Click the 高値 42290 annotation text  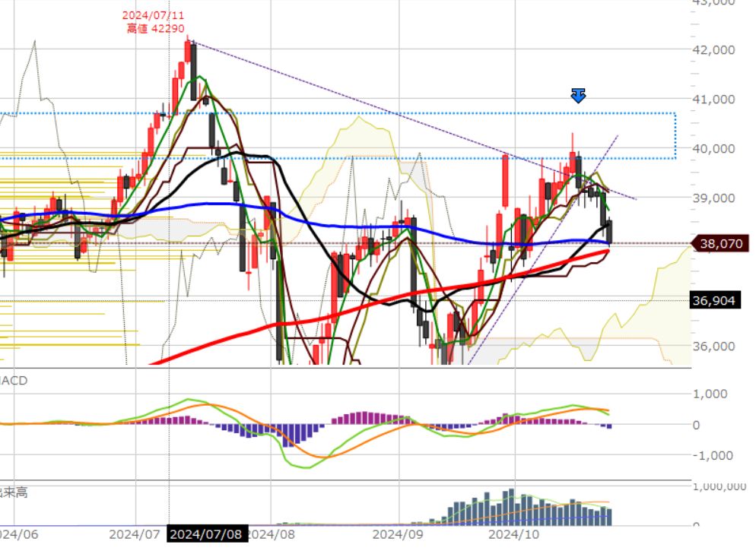point(155,28)
